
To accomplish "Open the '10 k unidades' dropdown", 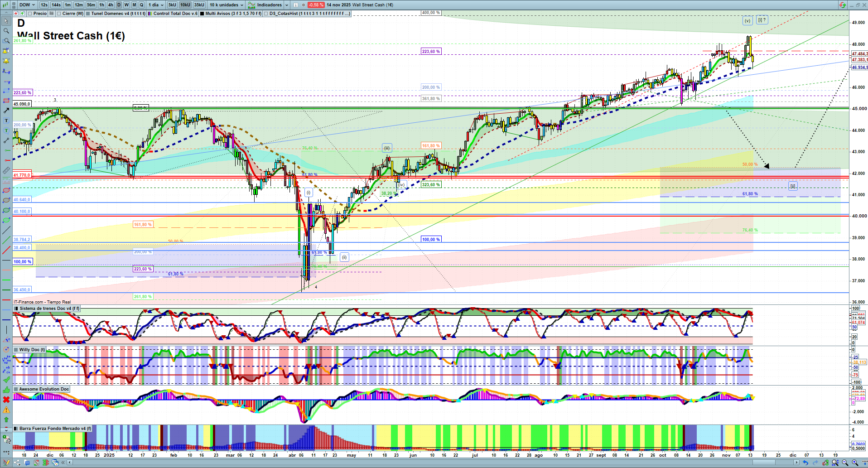I will [x=227, y=5].
